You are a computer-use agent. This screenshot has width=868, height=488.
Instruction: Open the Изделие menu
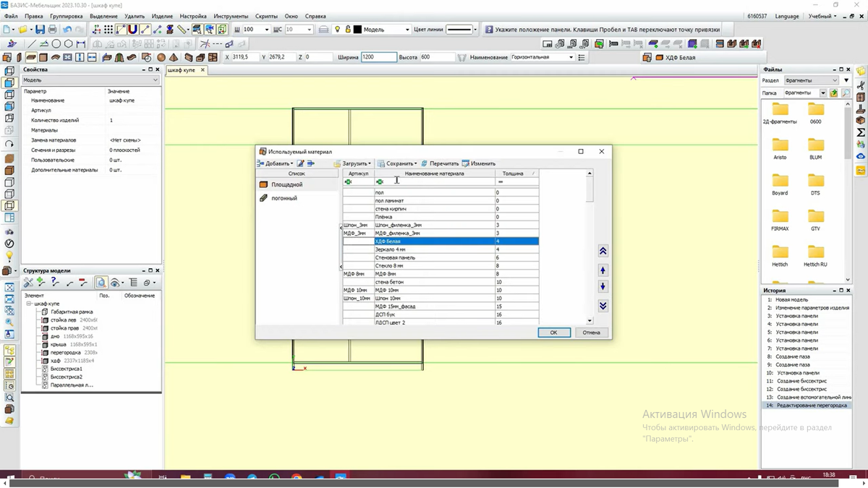click(163, 16)
